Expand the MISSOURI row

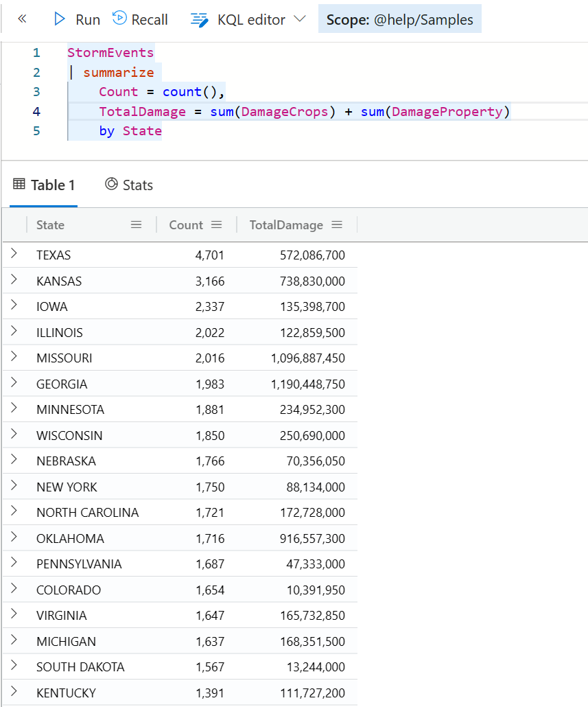coord(14,356)
